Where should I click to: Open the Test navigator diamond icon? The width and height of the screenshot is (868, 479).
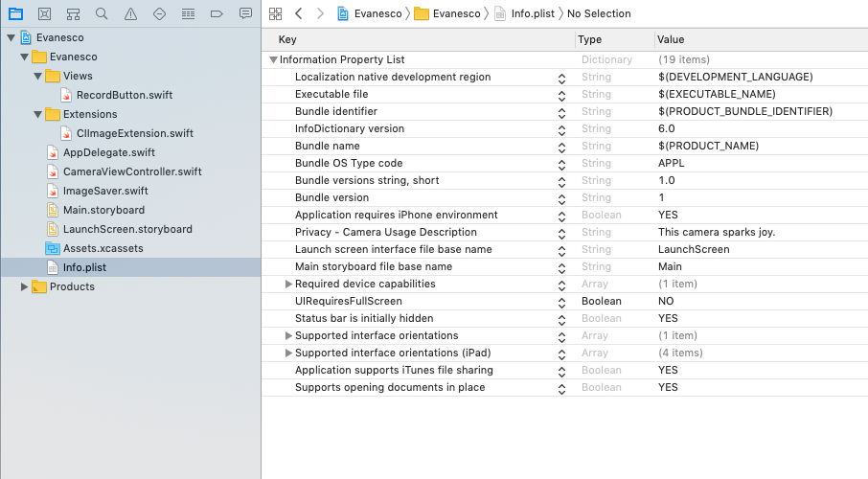(x=159, y=13)
